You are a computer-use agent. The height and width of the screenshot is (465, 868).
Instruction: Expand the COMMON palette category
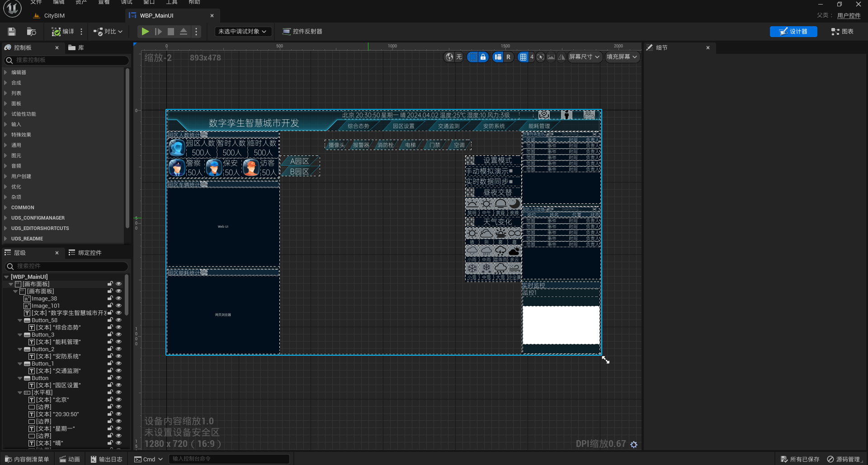point(23,208)
